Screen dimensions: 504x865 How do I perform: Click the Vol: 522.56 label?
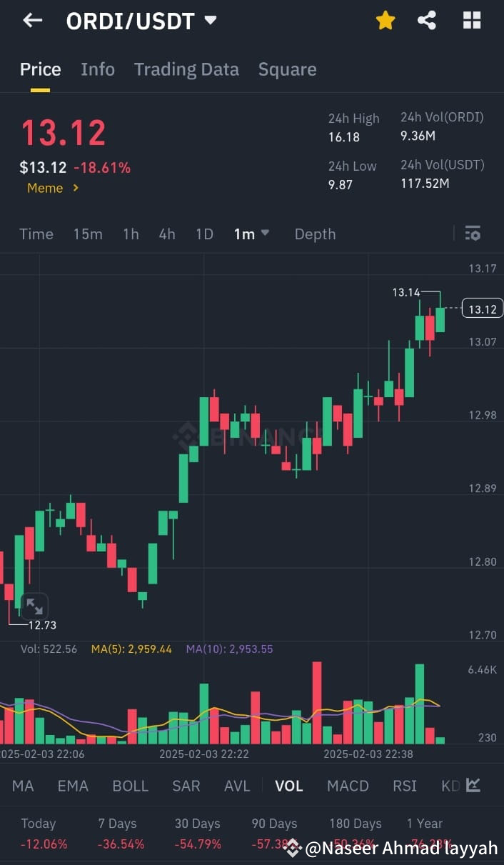pos(49,649)
